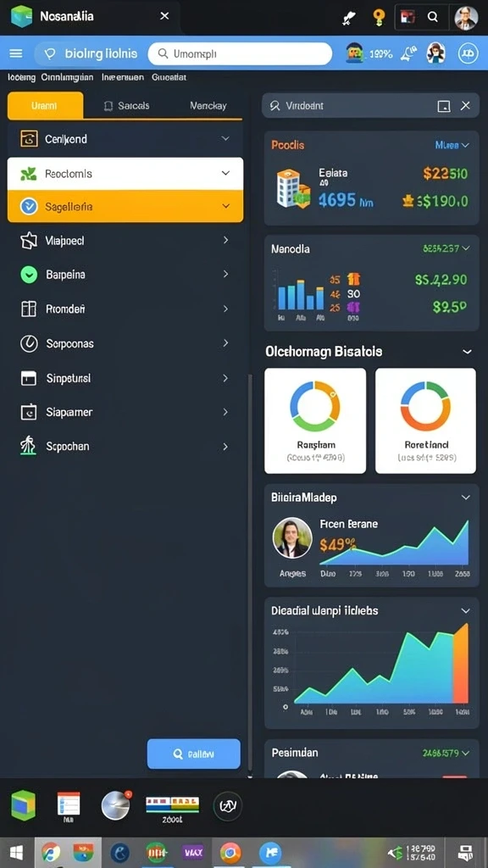
Task: Click the Mlajpoecl sidebar icon
Action: [x=28, y=240]
